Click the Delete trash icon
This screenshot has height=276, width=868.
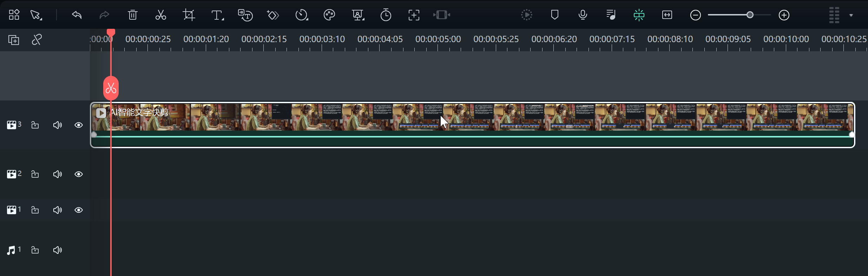(x=132, y=15)
